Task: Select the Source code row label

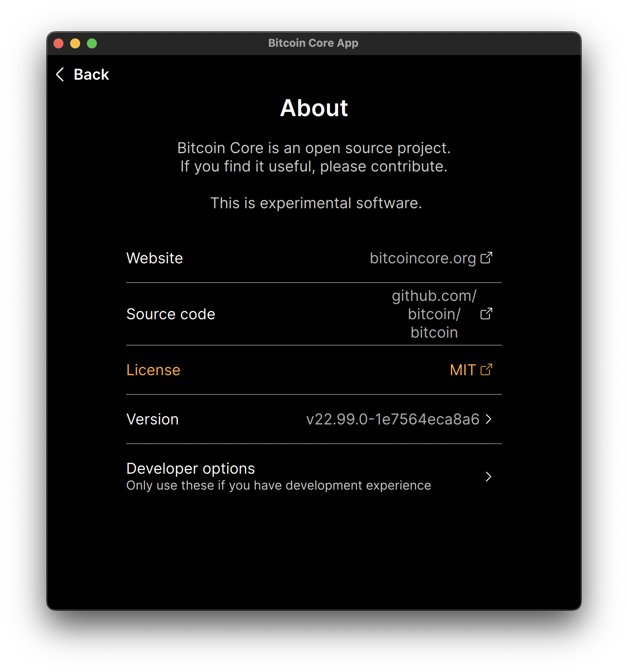Action: pos(171,314)
